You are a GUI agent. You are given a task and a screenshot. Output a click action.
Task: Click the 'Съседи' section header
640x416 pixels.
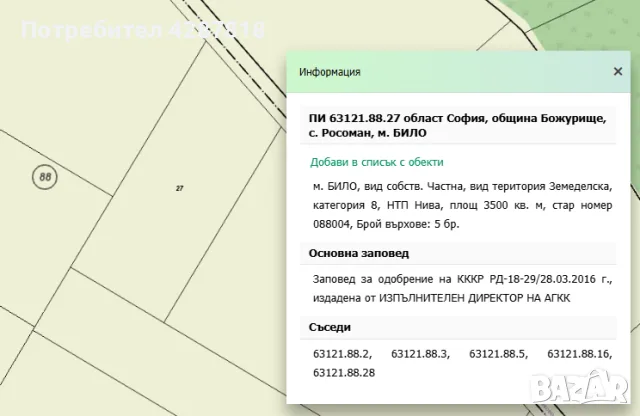pos(330,327)
